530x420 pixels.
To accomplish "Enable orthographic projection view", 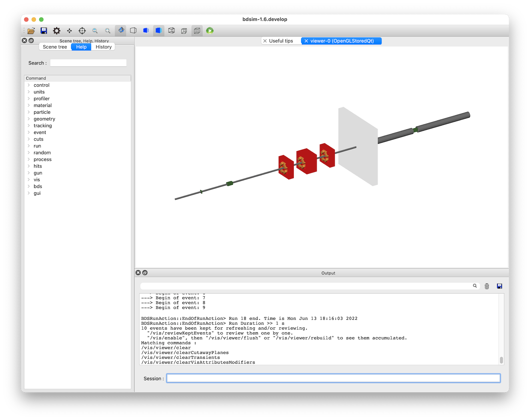I will click(x=197, y=30).
